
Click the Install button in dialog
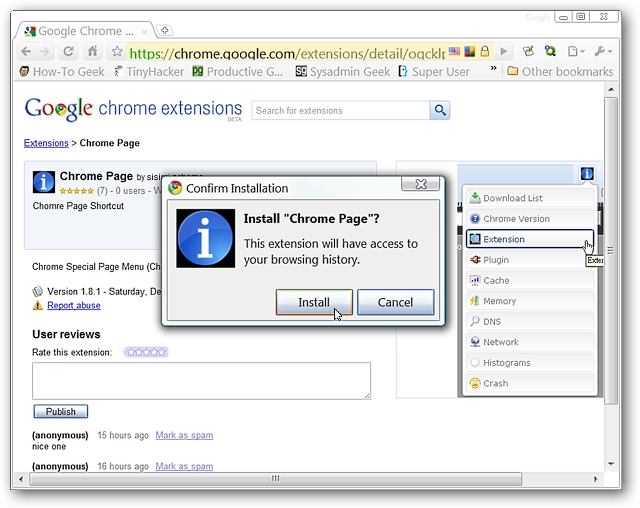click(314, 302)
